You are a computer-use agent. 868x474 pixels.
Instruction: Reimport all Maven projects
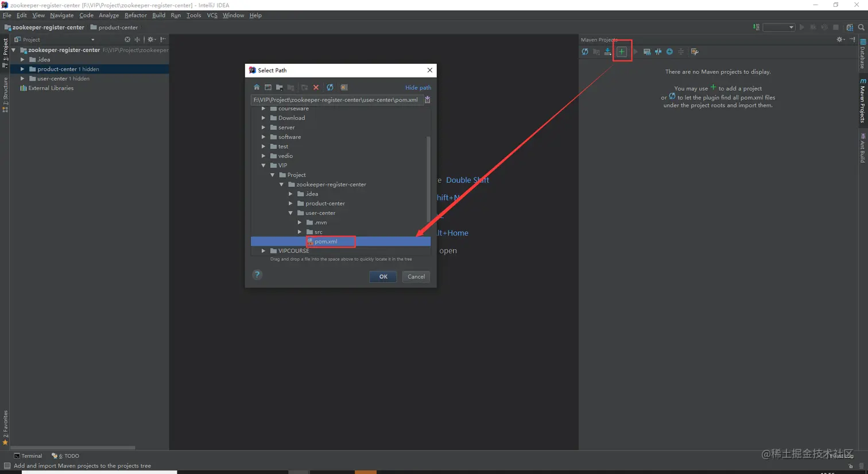(x=585, y=52)
